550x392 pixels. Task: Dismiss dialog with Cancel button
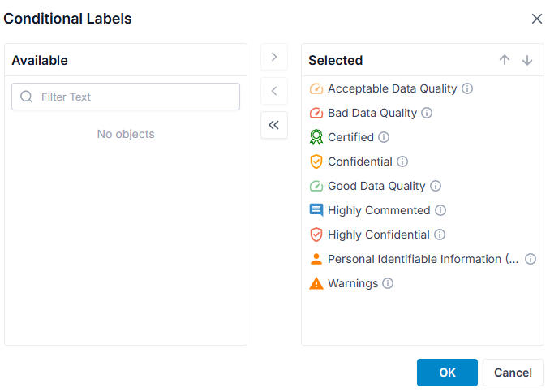513,373
